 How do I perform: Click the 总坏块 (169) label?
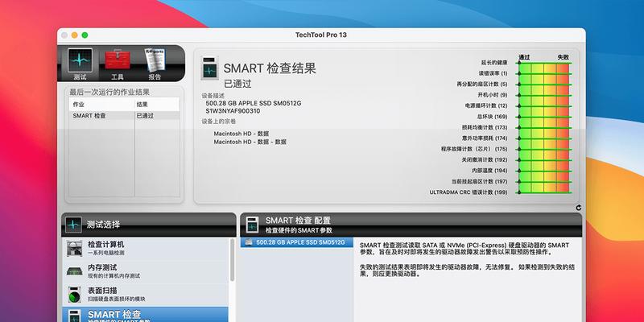492,117
